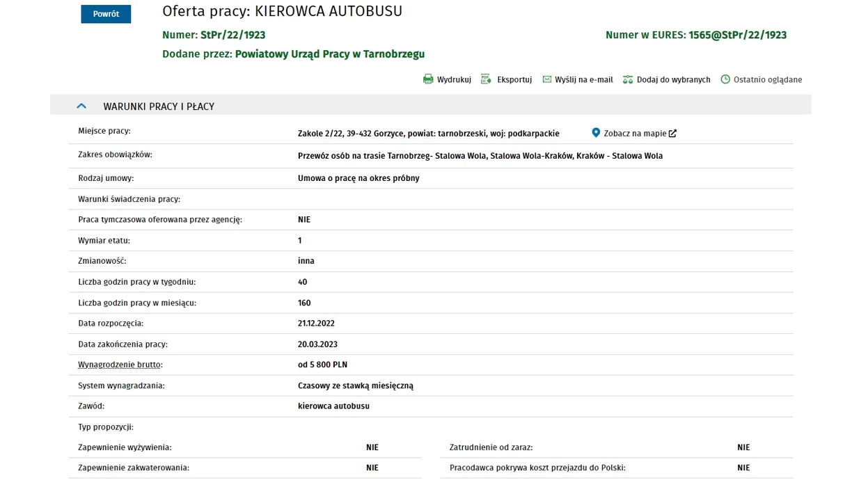Screen dimensions: 868x501
Task: Click the clock icon for Ostatnio oglądane
Action: 725,79
